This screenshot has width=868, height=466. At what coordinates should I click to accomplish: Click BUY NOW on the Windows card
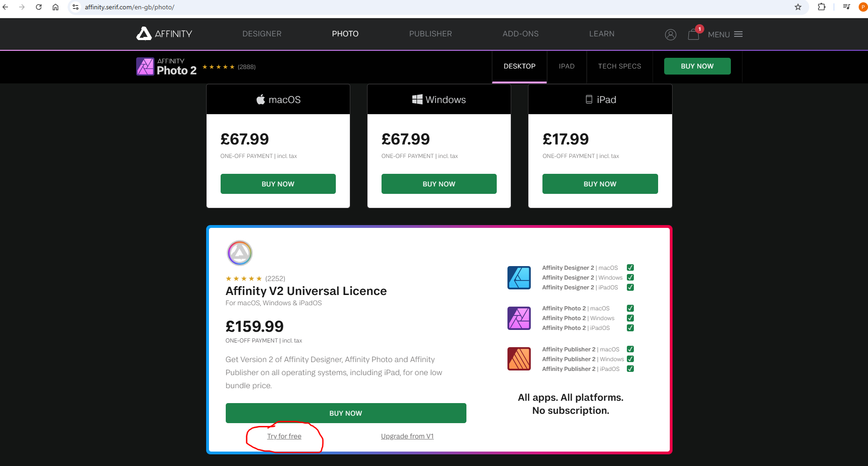[x=439, y=184]
